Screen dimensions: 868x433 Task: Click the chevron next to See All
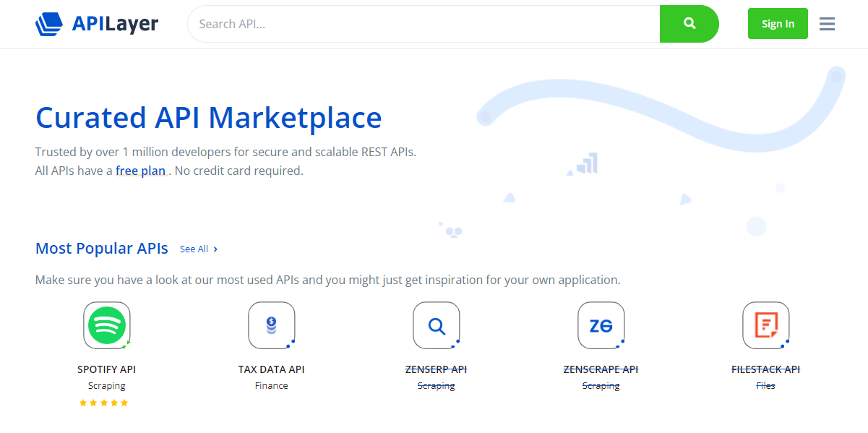215,249
